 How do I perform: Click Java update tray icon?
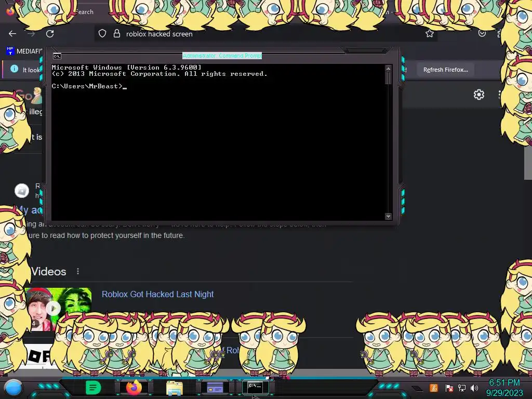(x=434, y=388)
